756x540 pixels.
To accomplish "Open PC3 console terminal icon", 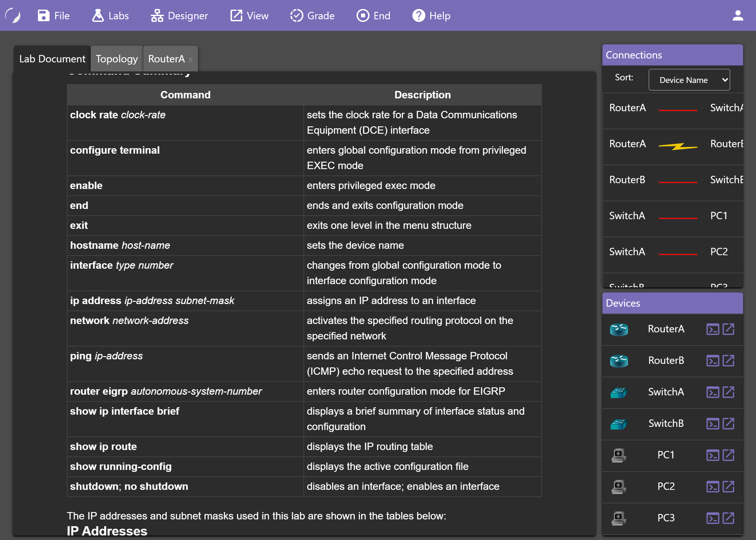I will (713, 518).
